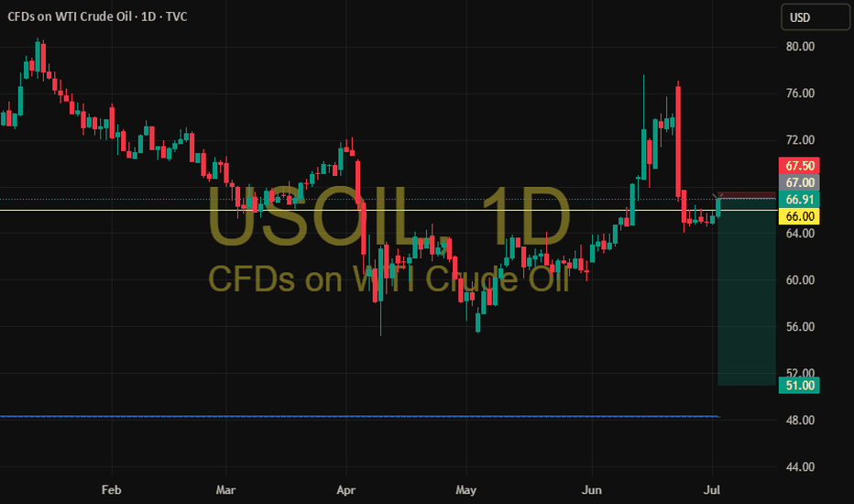Click the 72.00 price axis label
Viewport: 854px width, 504px height.
[800, 140]
